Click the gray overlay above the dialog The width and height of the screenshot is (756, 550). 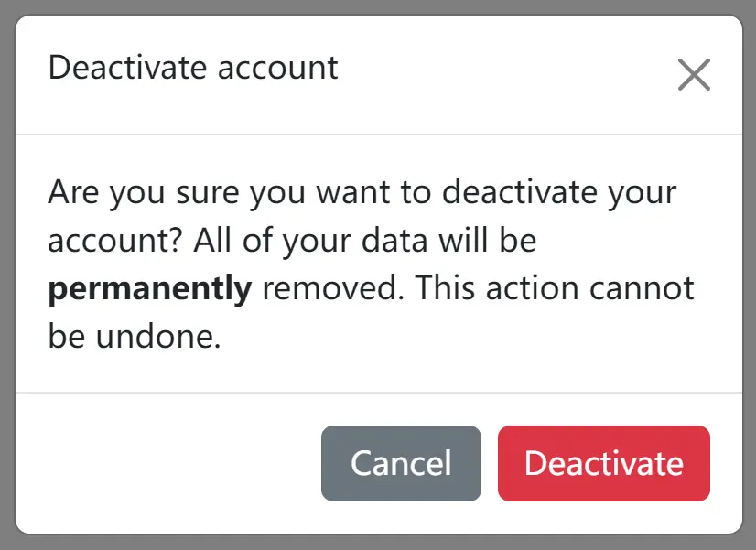pyautogui.click(x=378, y=7)
